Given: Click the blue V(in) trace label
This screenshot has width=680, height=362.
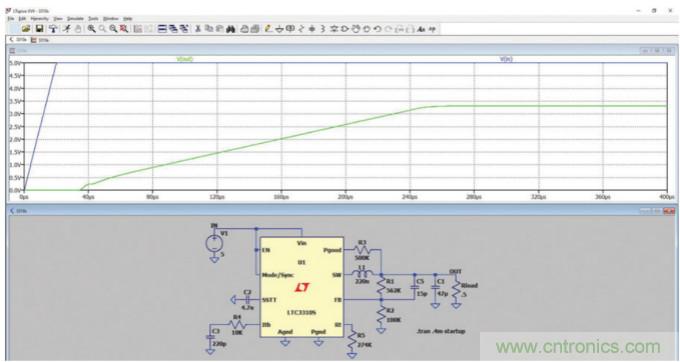Looking at the screenshot, I should tap(506, 59).
